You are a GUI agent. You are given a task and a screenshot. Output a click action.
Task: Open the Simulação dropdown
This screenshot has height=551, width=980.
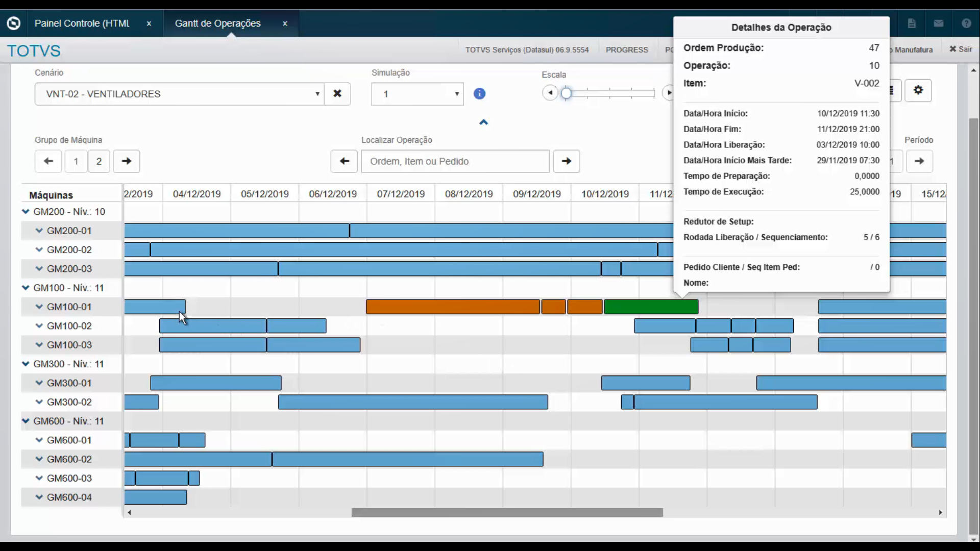pos(417,94)
